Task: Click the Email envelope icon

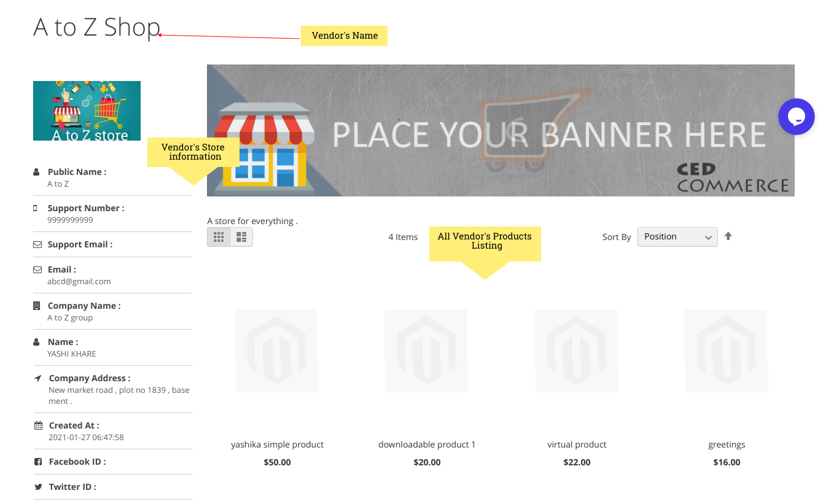Action: click(x=37, y=269)
